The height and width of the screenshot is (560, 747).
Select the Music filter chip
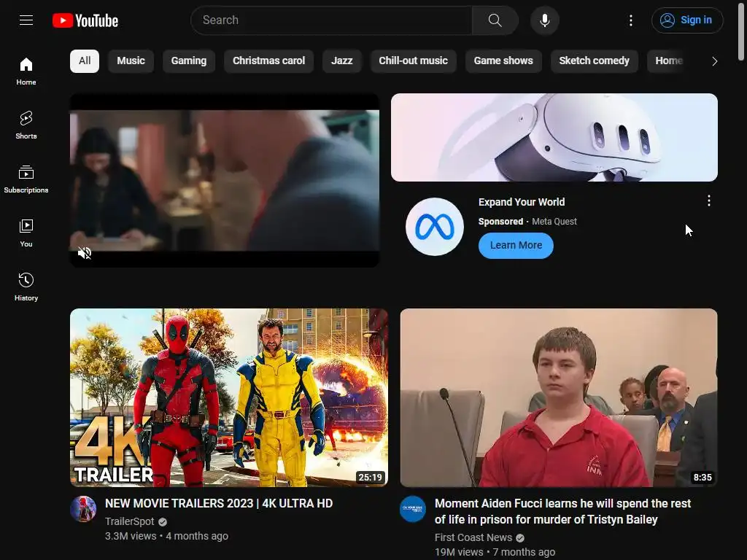pos(131,61)
